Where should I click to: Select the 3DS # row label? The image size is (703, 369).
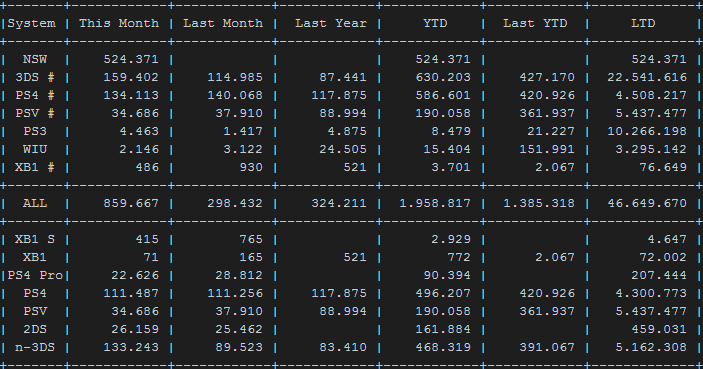[x=35, y=77]
